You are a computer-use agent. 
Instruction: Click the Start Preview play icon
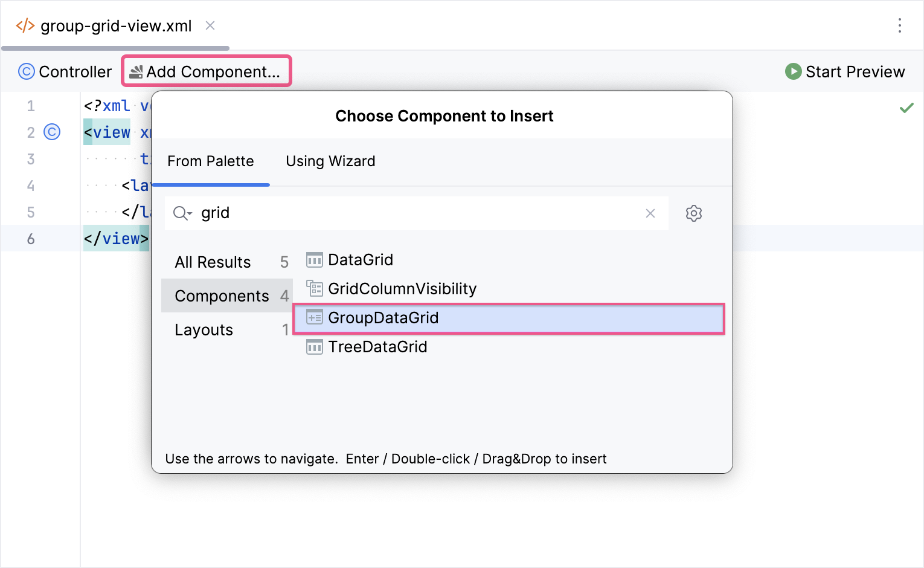(x=793, y=71)
